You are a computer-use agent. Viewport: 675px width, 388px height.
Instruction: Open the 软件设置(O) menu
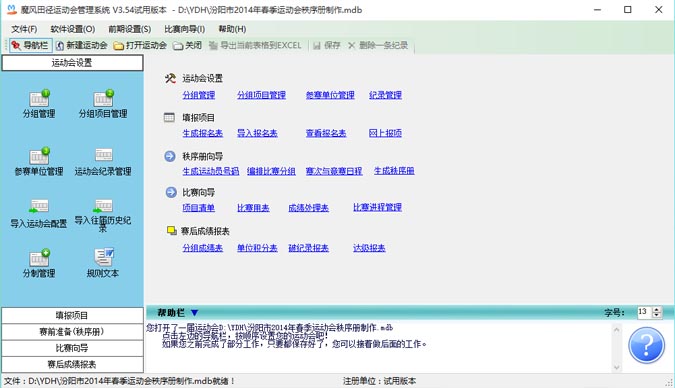[x=73, y=29]
